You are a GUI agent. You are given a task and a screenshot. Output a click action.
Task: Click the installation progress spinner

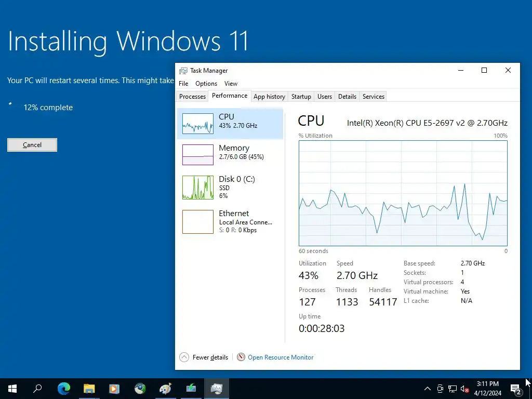pos(10,103)
